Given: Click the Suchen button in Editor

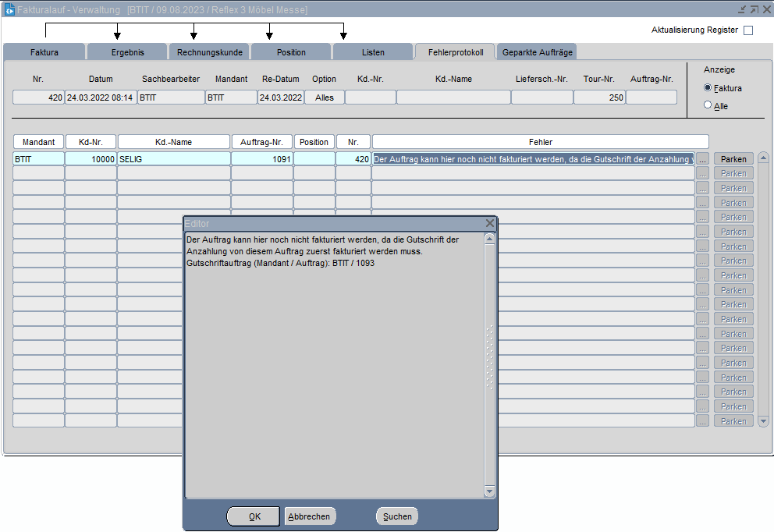Looking at the screenshot, I should click(x=397, y=516).
